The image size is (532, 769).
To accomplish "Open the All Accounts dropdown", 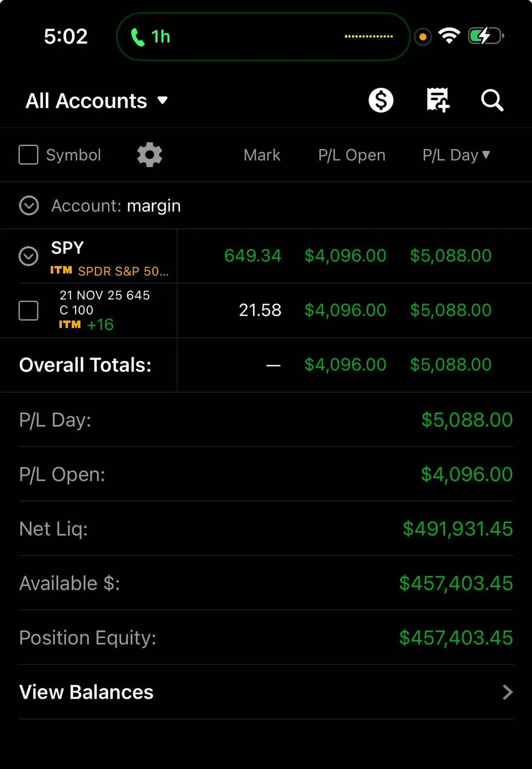I will (97, 101).
